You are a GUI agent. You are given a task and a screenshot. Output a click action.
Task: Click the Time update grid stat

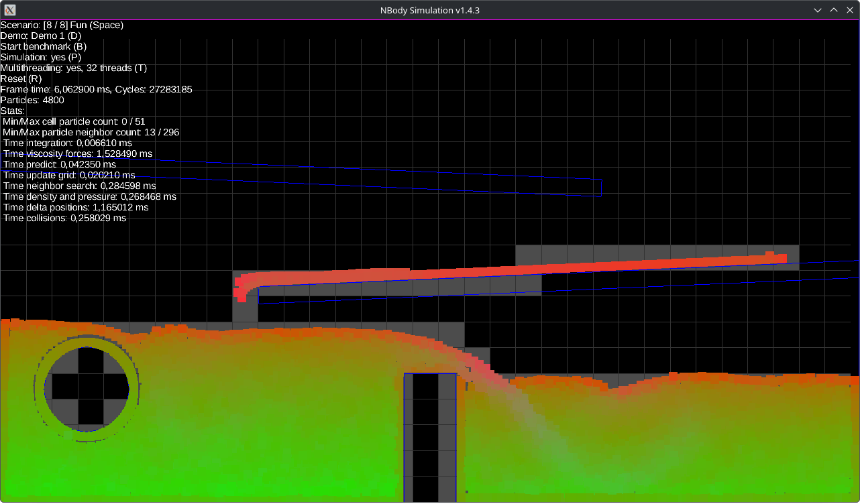tap(69, 176)
